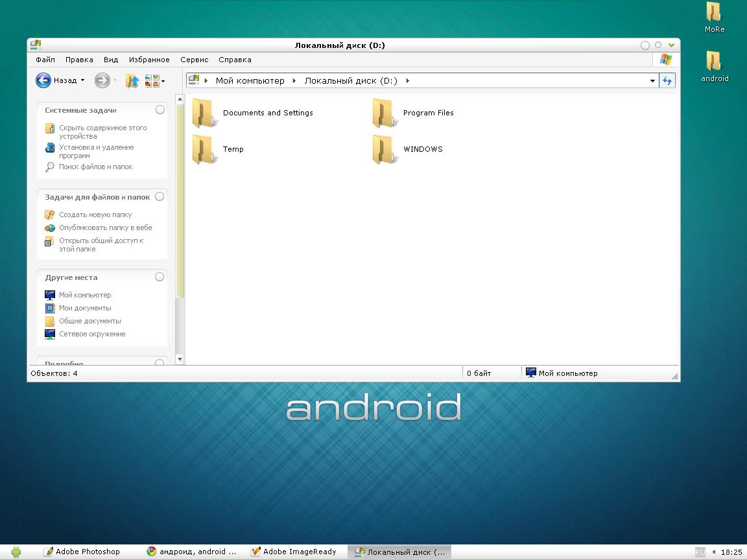Click the side panel scrollbar thumb

tap(180, 202)
